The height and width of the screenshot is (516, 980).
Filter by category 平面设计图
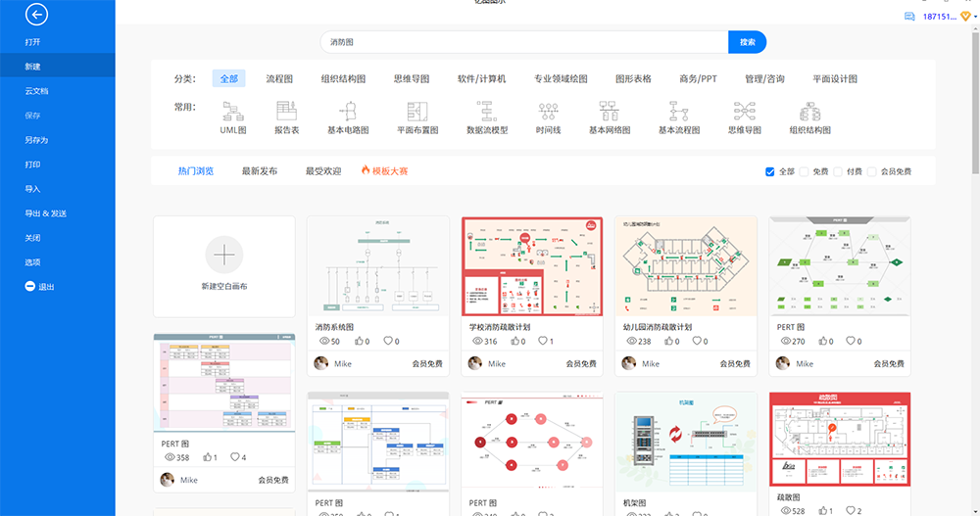835,78
